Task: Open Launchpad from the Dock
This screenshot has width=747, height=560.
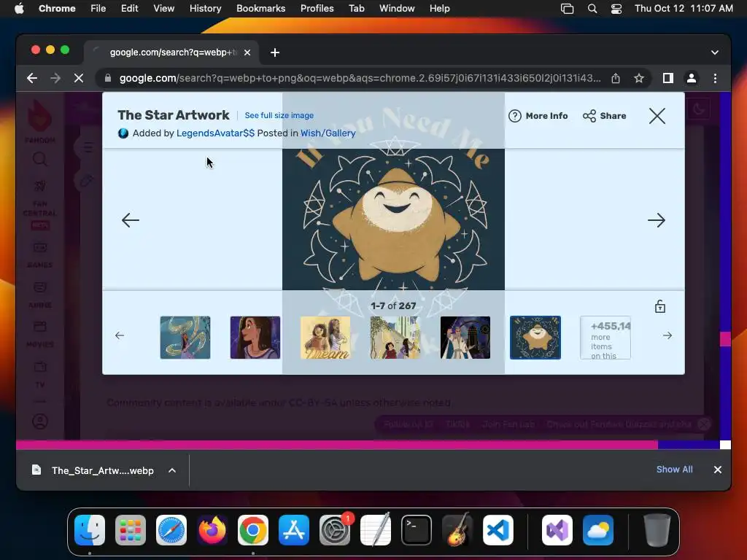Action: coord(131,530)
